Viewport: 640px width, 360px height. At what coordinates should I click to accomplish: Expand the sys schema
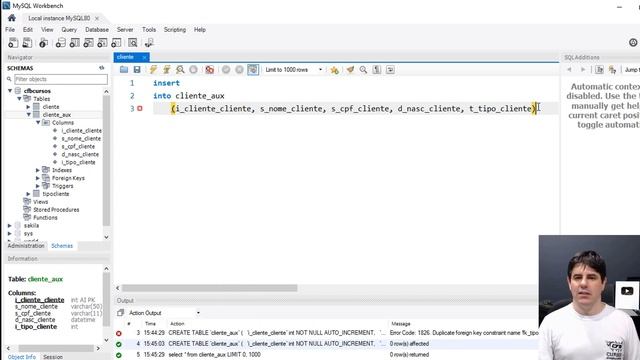pyautogui.click(x=10, y=233)
